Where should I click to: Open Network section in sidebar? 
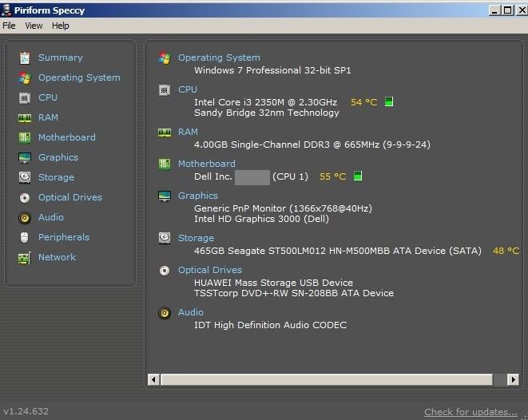pos(58,257)
